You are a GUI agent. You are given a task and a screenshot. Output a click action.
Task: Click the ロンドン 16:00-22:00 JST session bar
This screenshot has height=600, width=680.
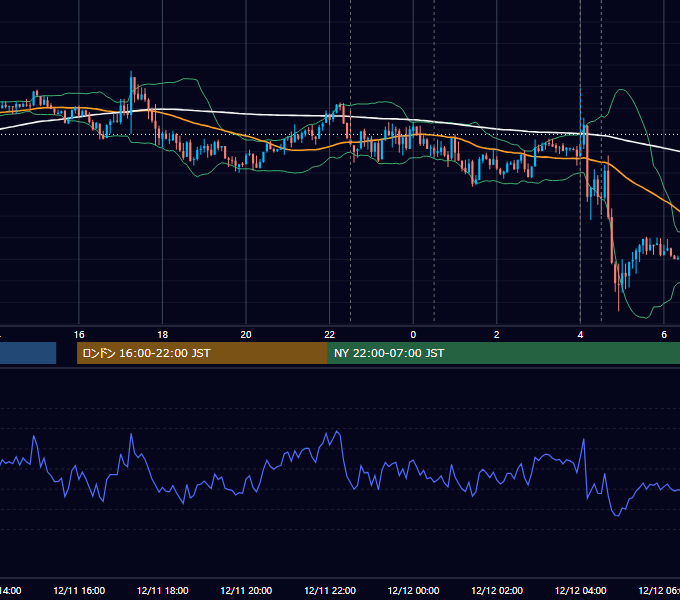coord(202,353)
